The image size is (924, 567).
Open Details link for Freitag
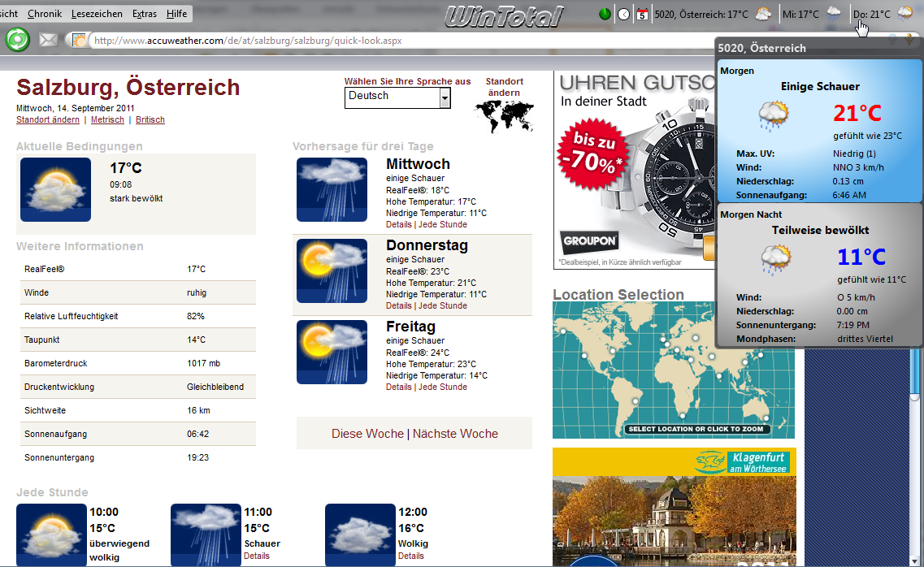tap(399, 387)
